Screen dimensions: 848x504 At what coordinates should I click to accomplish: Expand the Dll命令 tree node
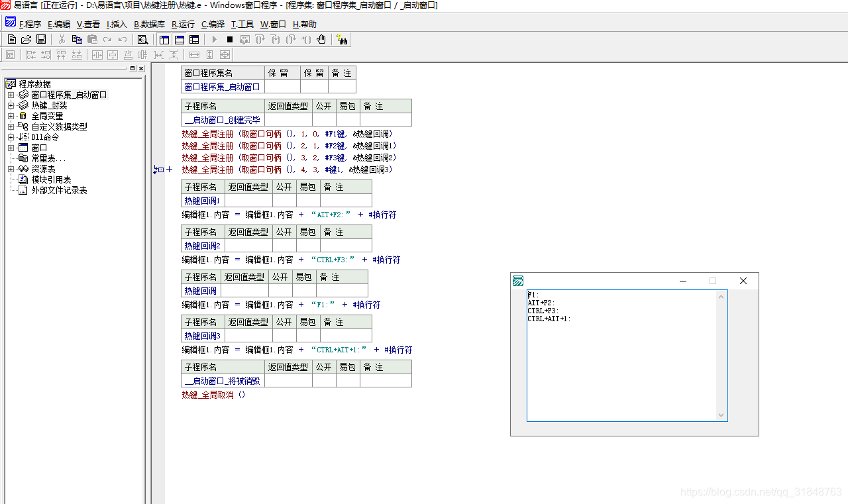click(x=11, y=137)
